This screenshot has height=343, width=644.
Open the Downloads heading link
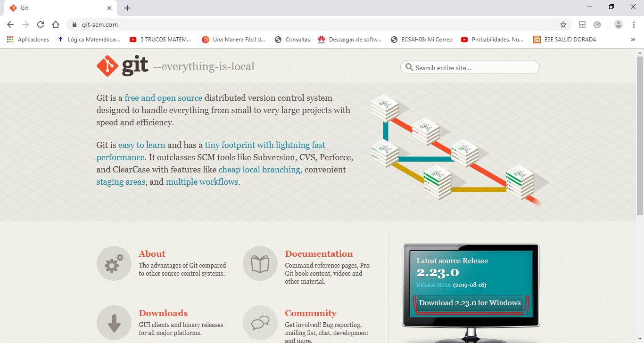(163, 313)
